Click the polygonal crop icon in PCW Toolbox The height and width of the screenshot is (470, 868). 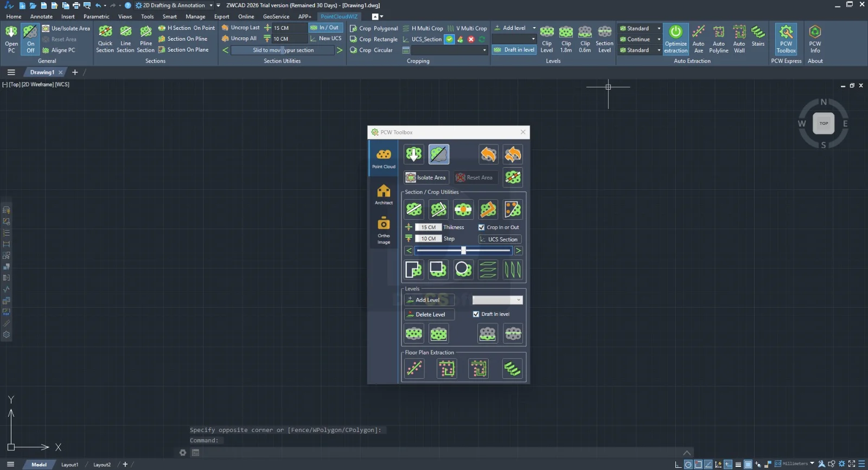414,269
